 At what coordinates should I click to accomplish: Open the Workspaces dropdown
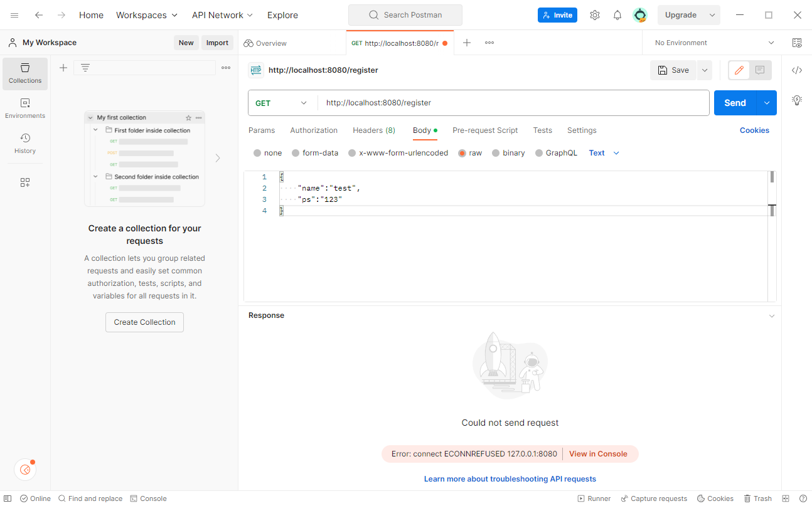point(147,15)
